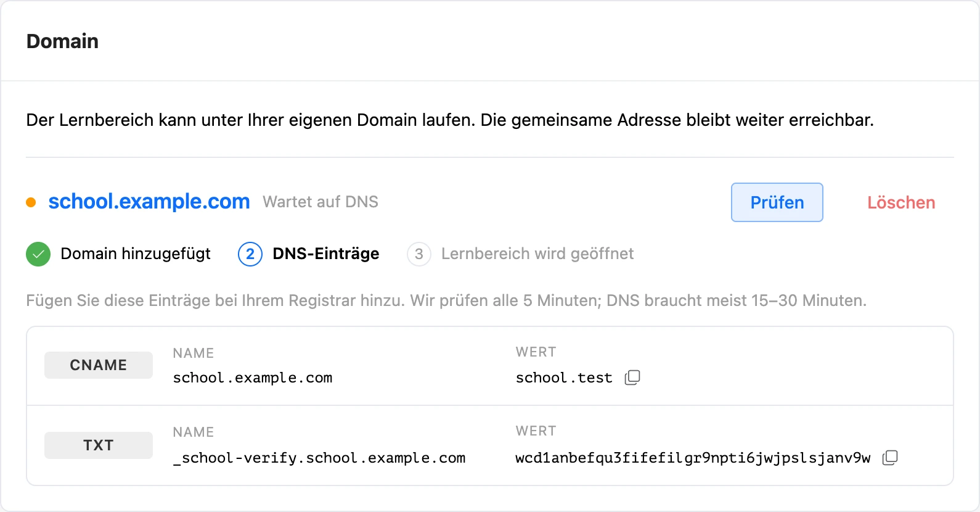The width and height of the screenshot is (980, 512).
Task: Click the TXT value starting with wcd1anbefqu3
Action: [693, 458]
